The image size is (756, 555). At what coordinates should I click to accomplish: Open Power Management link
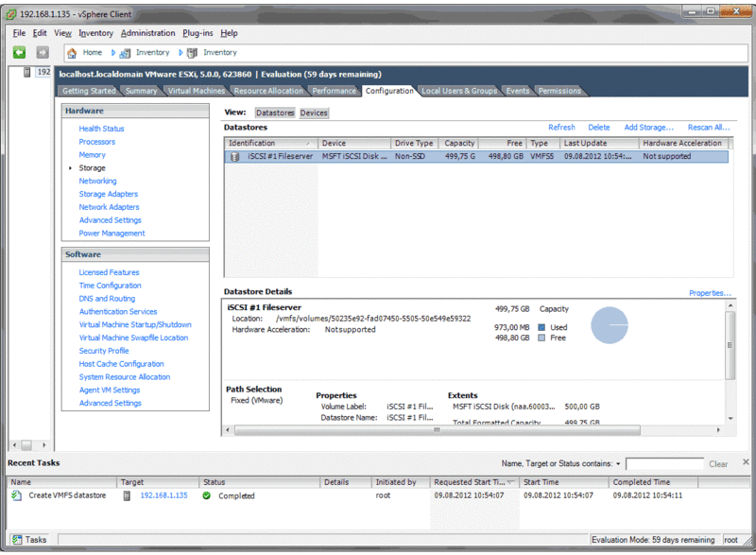[x=112, y=234]
